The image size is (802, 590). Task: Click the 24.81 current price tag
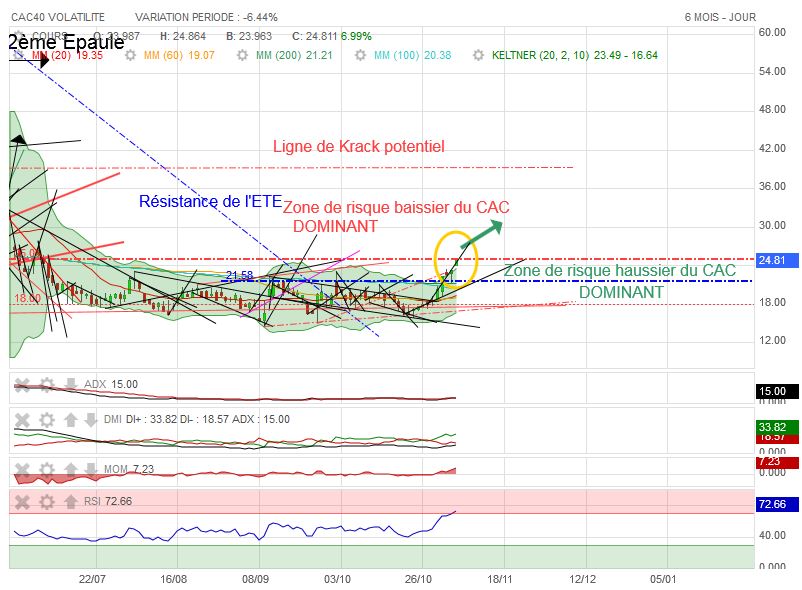click(x=777, y=260)
